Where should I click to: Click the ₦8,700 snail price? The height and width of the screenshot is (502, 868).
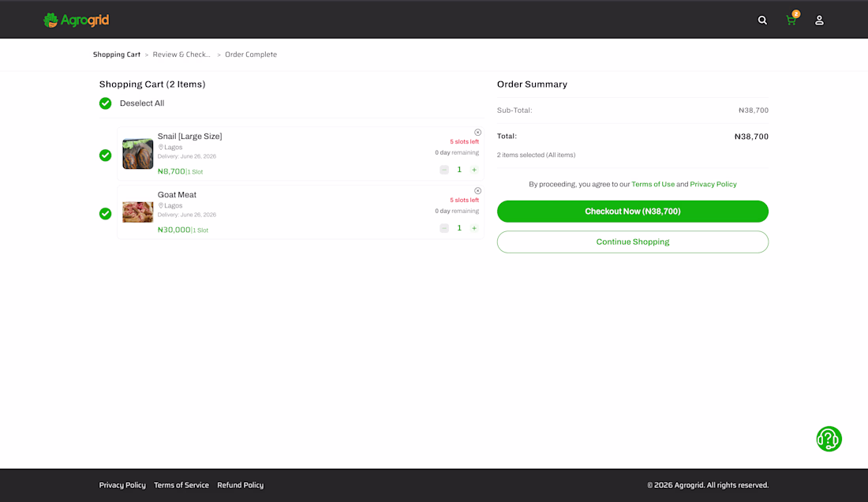click(x=171, y=171)
